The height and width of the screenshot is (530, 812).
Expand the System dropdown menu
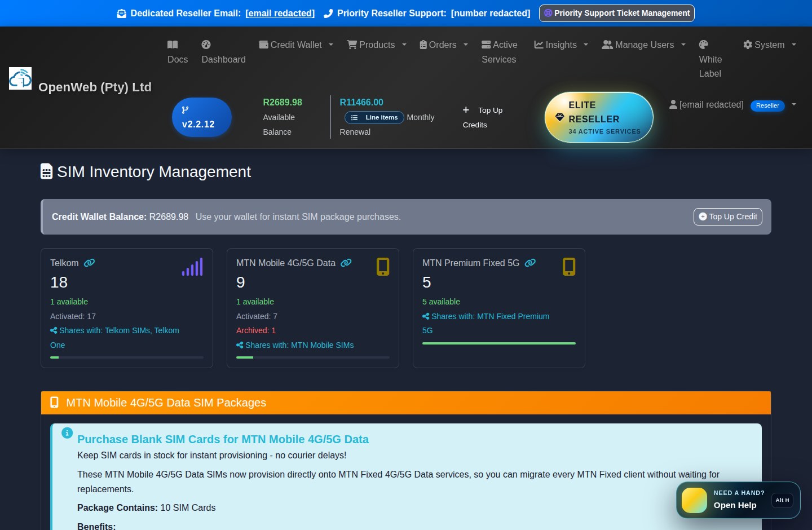[794, 45]
